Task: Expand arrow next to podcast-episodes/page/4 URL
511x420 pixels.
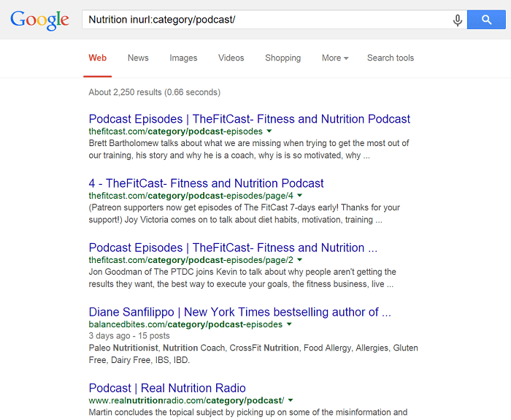Action: tap(300, 195)
